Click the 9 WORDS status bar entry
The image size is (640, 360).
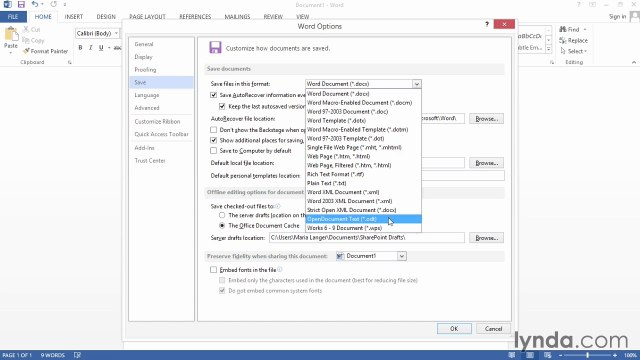click(53, 355)
